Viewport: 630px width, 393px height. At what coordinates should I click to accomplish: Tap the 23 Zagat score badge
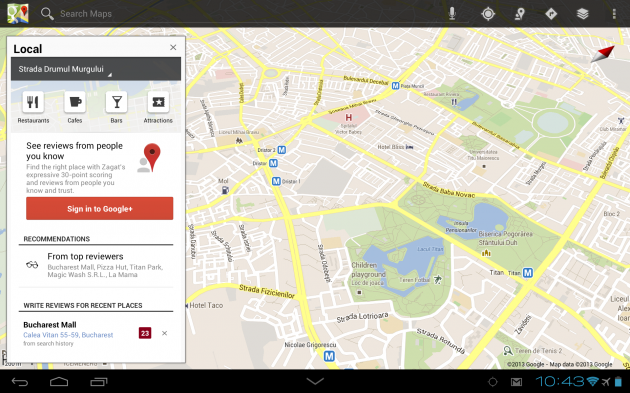(145, 333)
